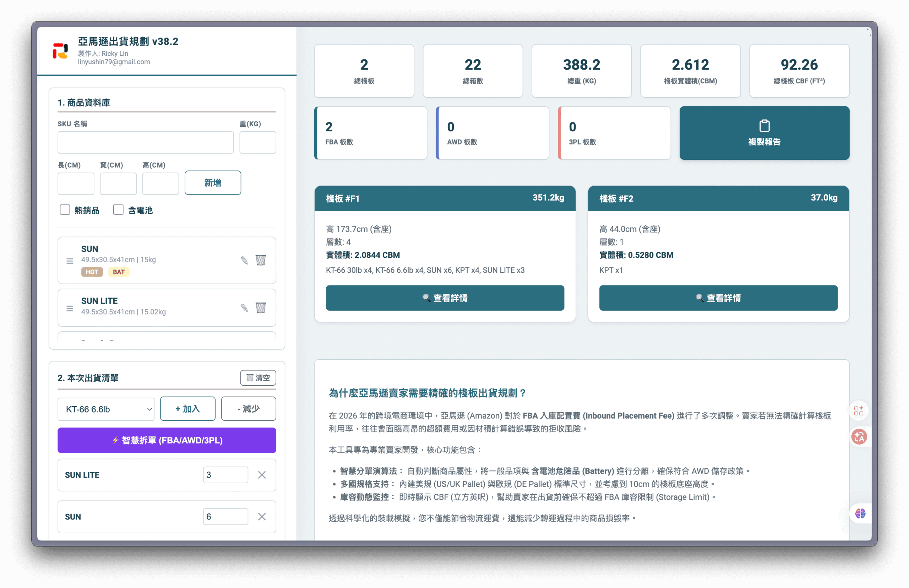Open the AI translate floating icon
This screenshot has height=588, width=909.
tap(860, 436)
